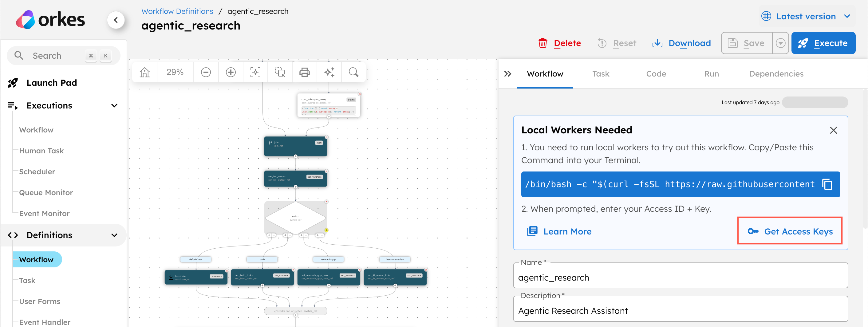Collapse right panel with double chevron icon
868x327 pixels.
[507, 74]
